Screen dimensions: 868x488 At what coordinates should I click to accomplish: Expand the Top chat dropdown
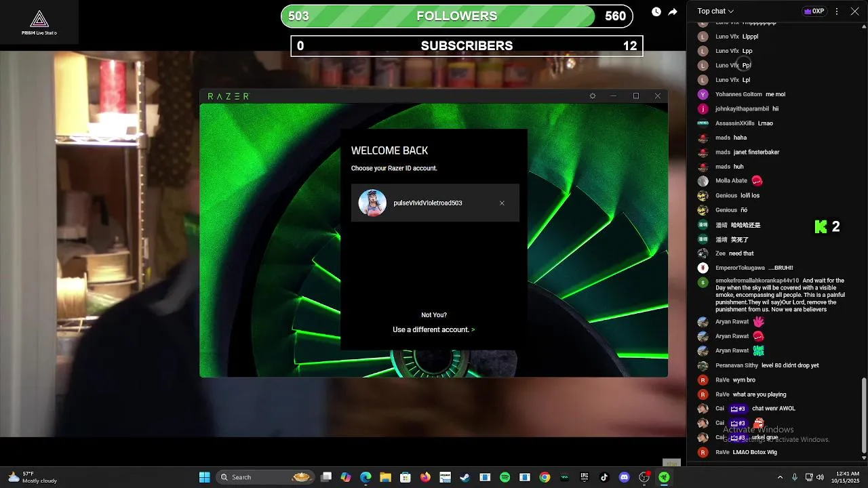715,11
